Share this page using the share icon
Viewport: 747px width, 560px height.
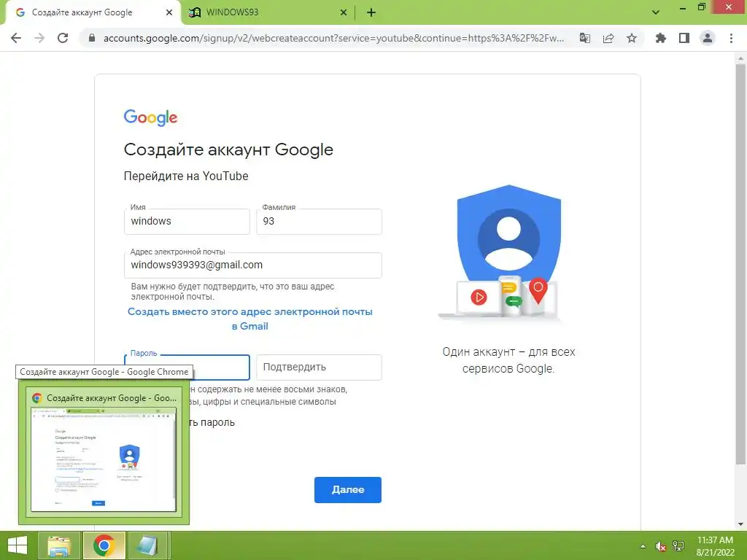coord(608,38)
